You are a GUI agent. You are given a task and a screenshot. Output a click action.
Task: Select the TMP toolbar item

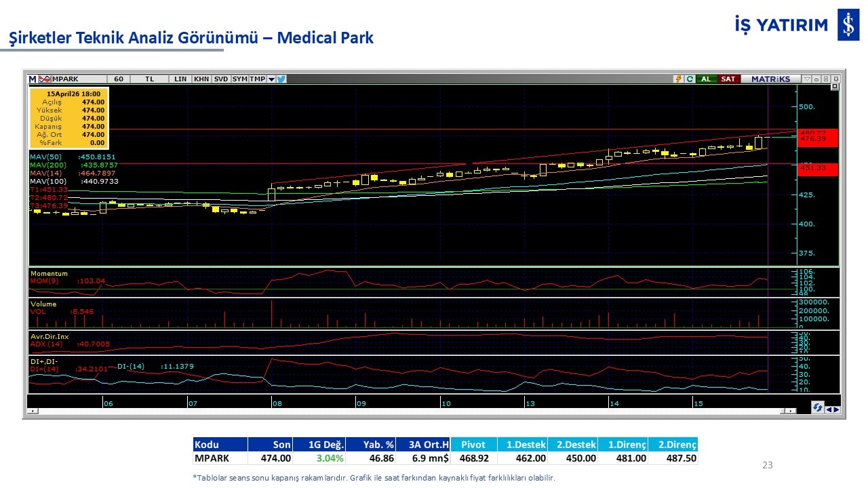257,79
